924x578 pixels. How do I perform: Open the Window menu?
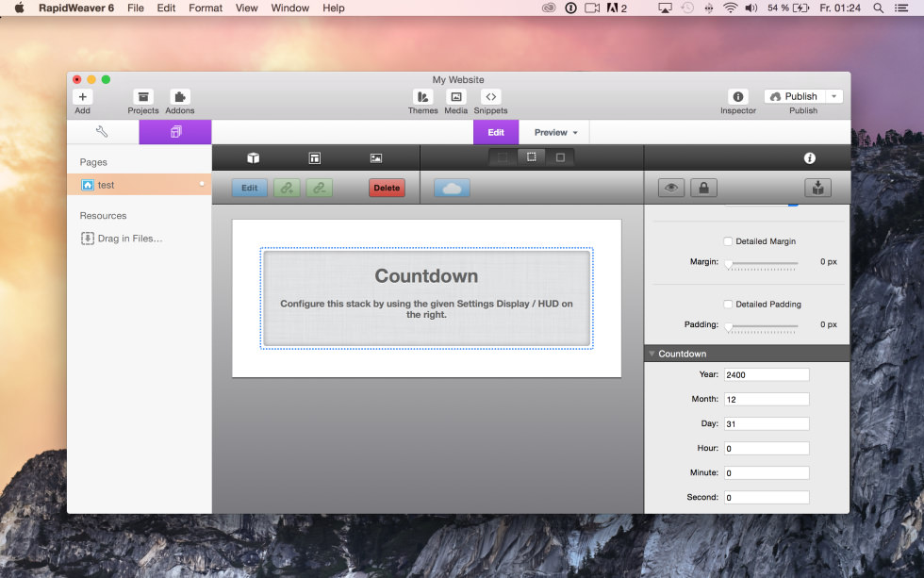point(290,8)
